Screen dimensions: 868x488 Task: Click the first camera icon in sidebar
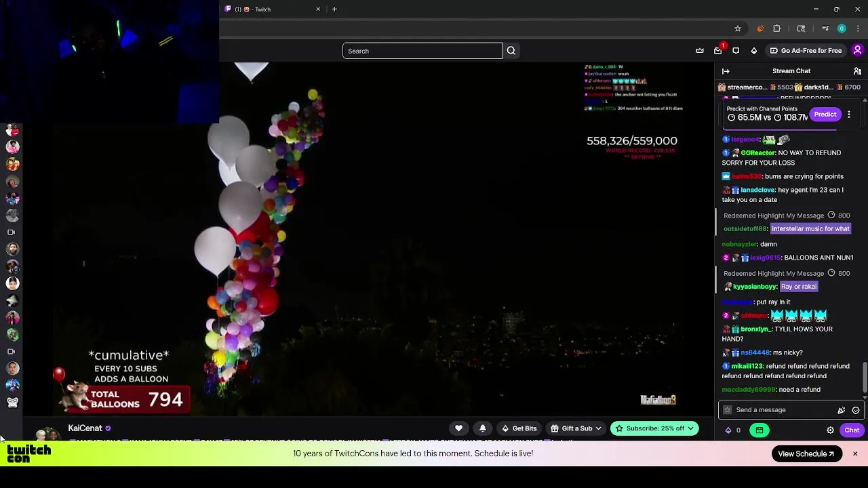tap(12, 232)
